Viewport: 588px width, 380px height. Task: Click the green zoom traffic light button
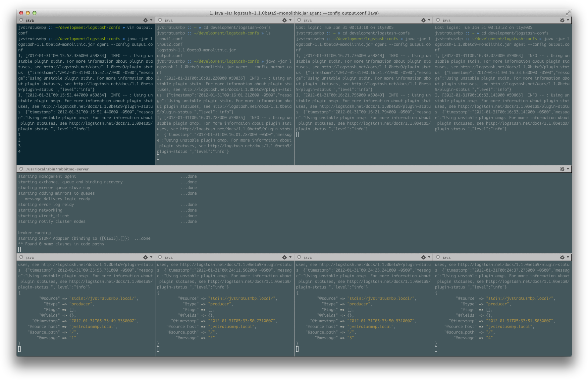(34, 13)
